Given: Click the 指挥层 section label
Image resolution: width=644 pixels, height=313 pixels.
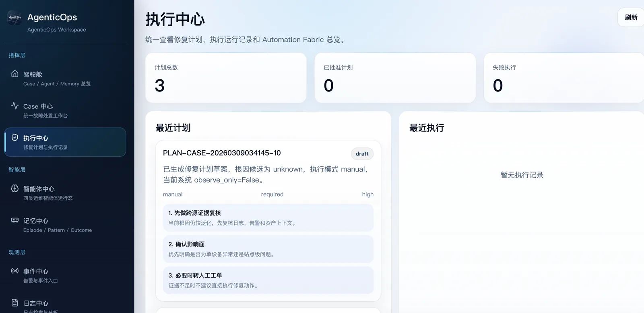Looking at the screenshot, I should click(17, 55).
